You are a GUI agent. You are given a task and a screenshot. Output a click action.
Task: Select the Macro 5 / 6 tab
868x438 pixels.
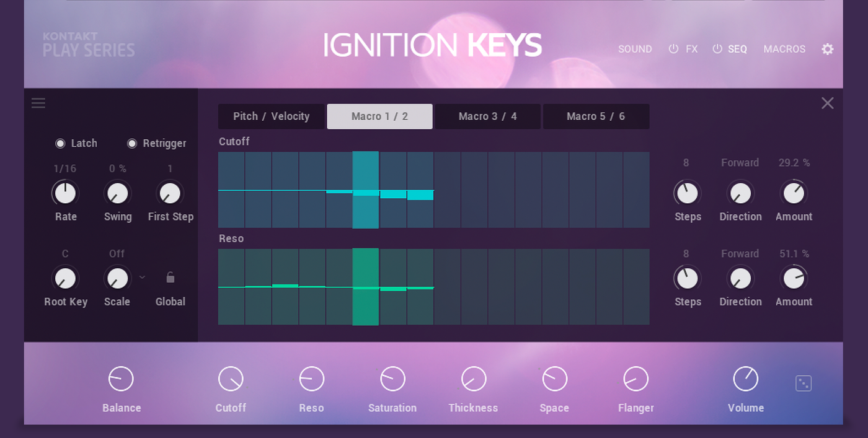[x=596, y=116]
